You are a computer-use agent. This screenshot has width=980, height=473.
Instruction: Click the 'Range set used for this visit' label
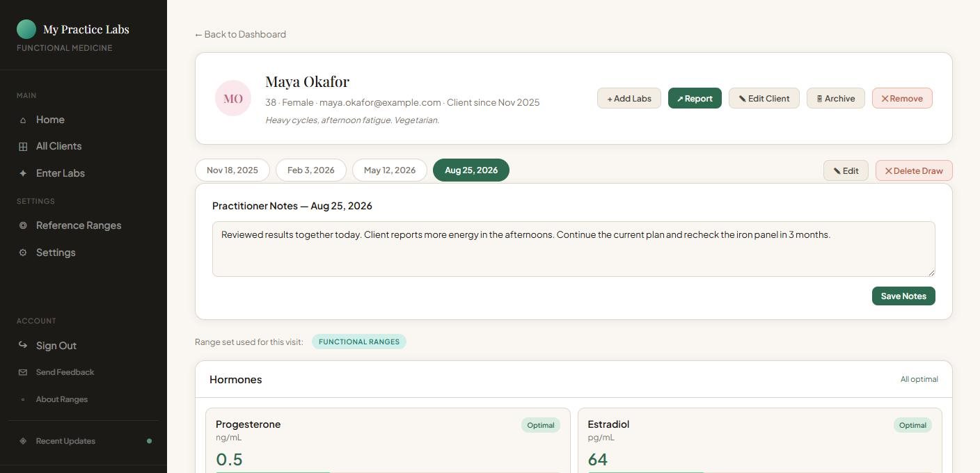pos(249,342)
